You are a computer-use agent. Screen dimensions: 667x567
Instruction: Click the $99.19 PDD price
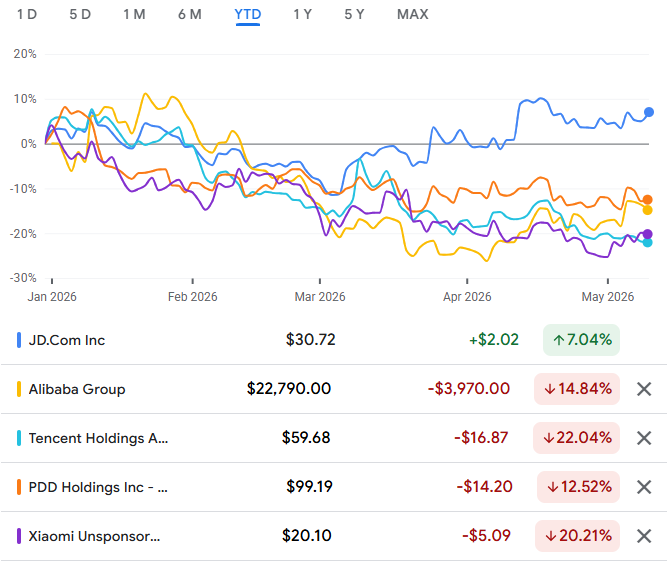tap(309, 487)
